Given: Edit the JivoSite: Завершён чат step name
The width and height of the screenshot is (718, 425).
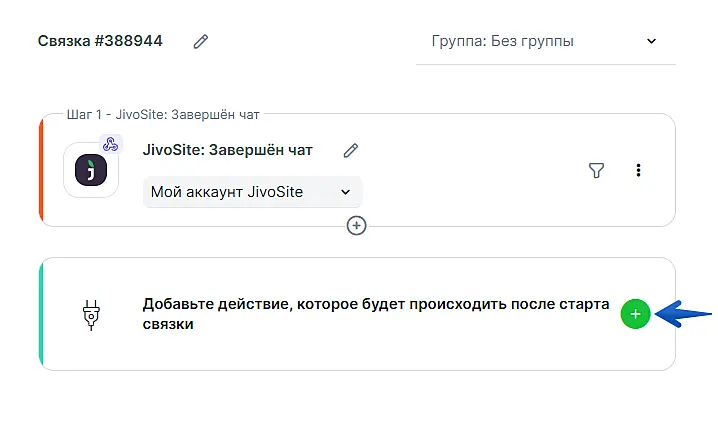Looking at the screenshot, I should (350, 151).
